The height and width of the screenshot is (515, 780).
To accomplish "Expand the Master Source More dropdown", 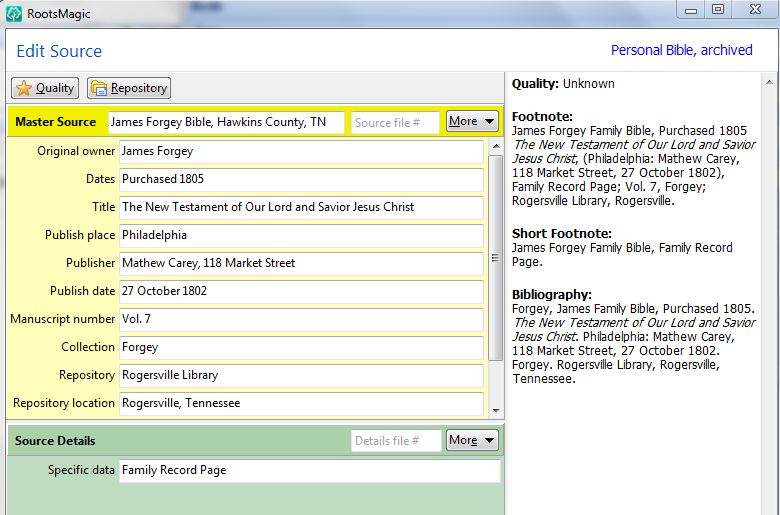I will [x=472, y=121].
